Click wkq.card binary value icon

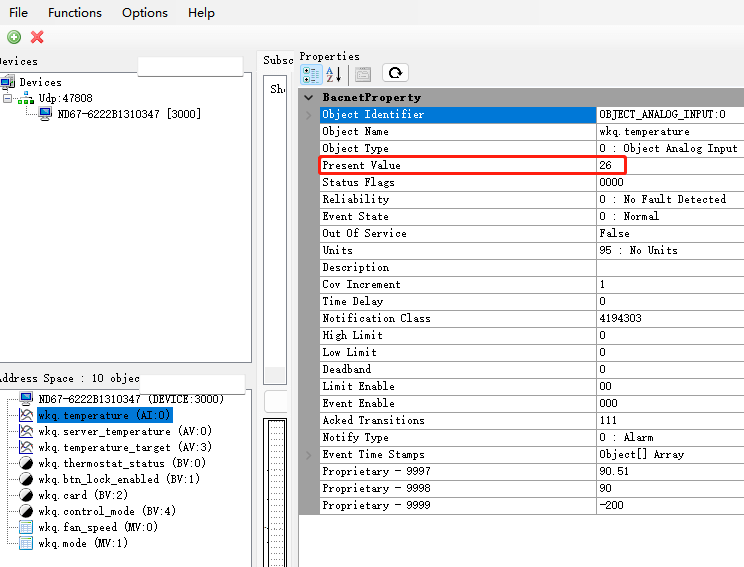tap(26, 495)
